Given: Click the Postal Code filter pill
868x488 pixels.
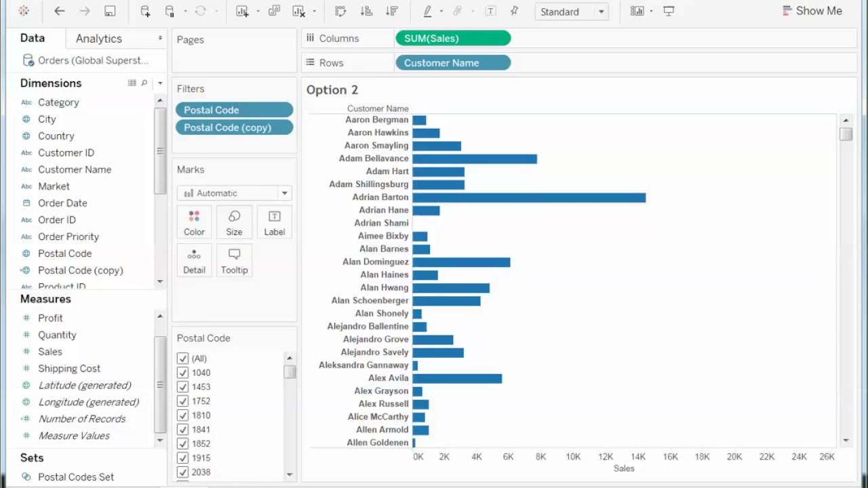Looking at the screenshot, I should point(234,110).
